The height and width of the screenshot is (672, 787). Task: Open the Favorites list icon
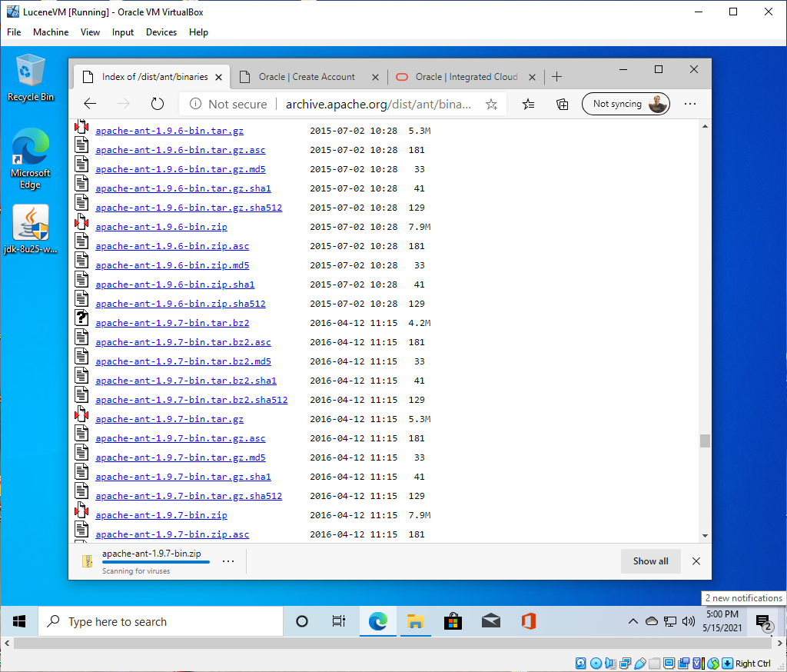529,104
